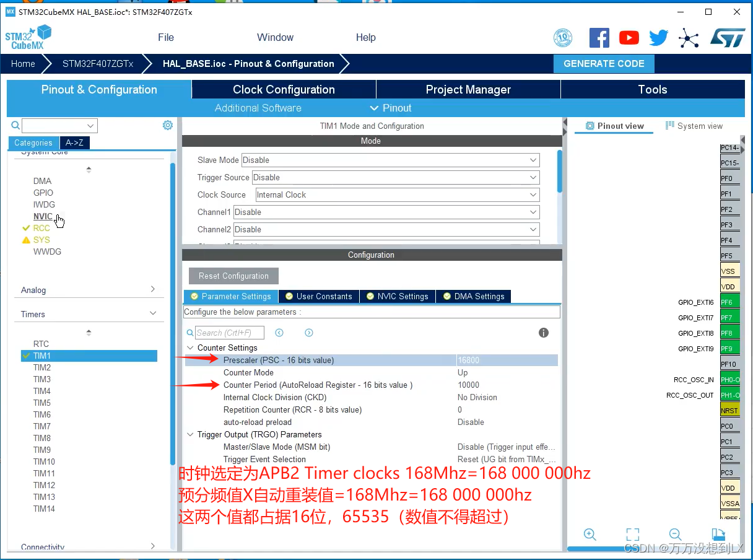Click the Counter Mode value Up
Screen dimensions: 753x560
[x=463, y=372]
